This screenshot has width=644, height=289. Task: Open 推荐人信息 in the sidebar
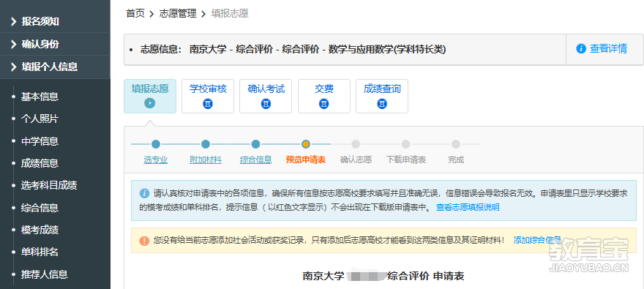(x=45, y=274)
